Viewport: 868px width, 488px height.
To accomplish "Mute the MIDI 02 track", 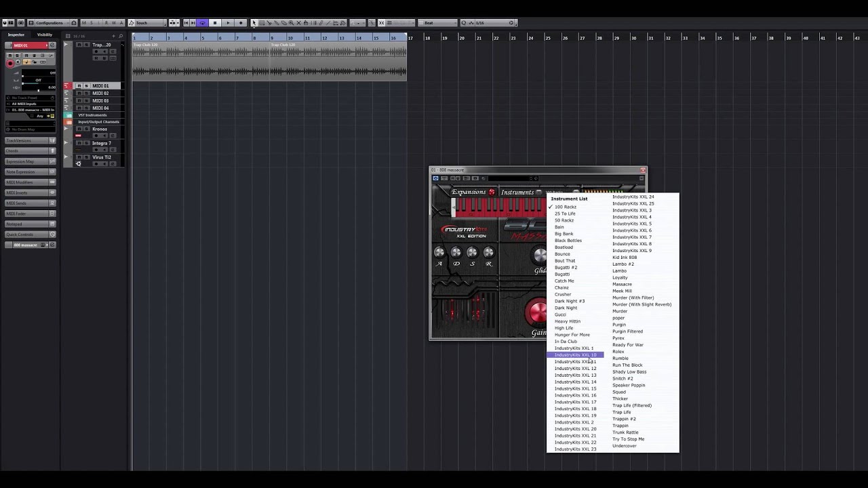I will coord(79,94).
